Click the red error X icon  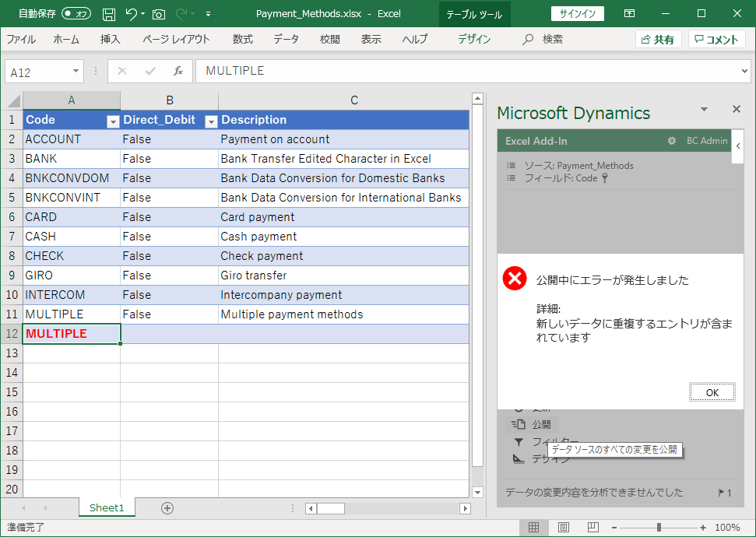pyautogui.click(x=515, y=278)
